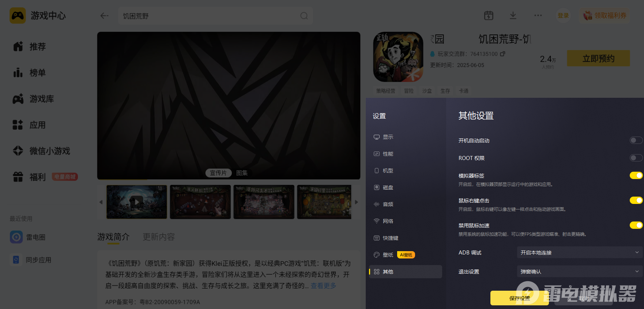This screenshot has height=309, width=644.
Task: Open the second screenshot thumbnail
Action: pyautogui.click(x=200, y=202)
